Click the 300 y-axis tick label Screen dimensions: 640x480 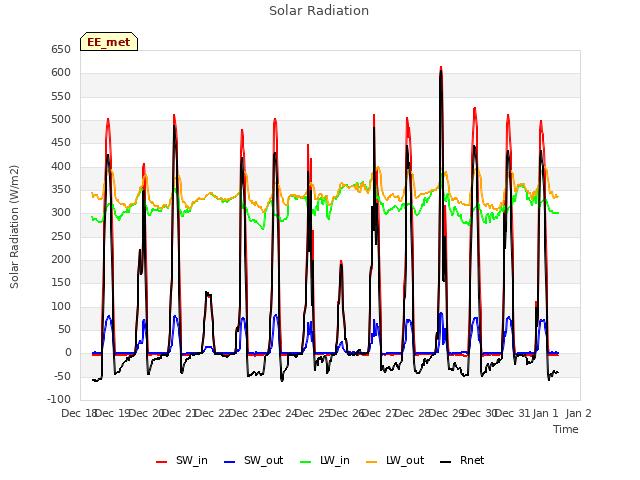click(x=61, y=213)
